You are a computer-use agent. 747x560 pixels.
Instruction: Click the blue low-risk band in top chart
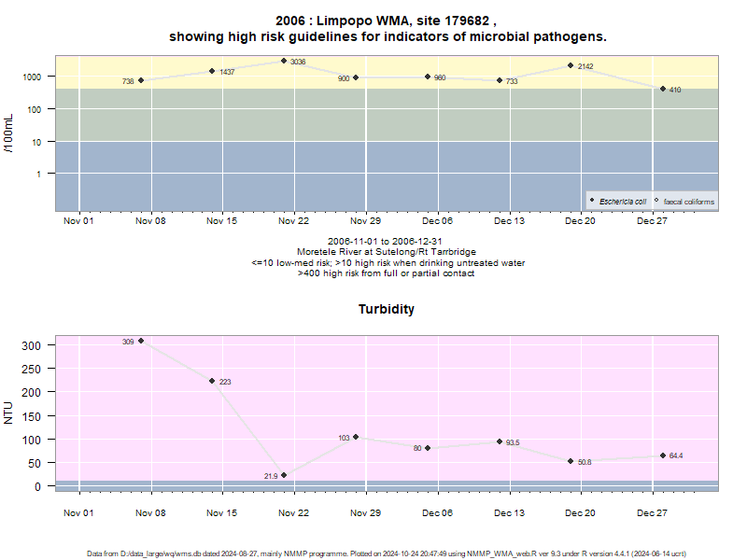[387, 176]
